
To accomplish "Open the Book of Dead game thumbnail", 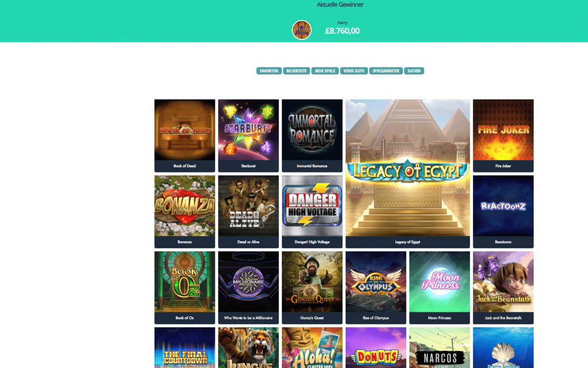I will (185, 135).
